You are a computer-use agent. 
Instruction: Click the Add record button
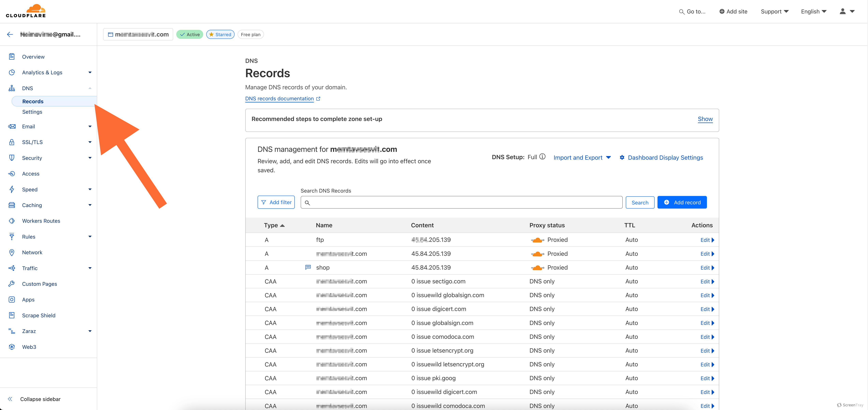[682, 202]
